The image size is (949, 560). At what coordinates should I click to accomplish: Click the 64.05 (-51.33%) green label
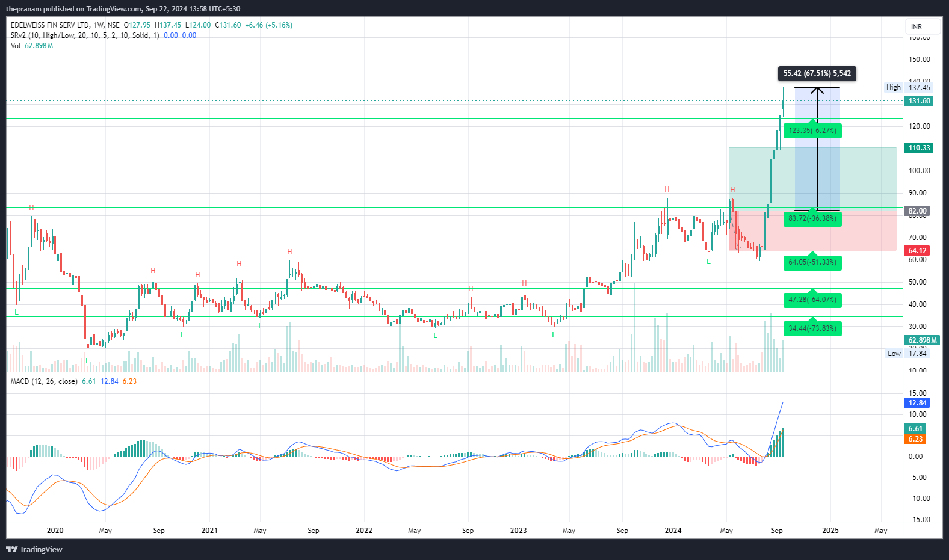click(x=812, y=262)
